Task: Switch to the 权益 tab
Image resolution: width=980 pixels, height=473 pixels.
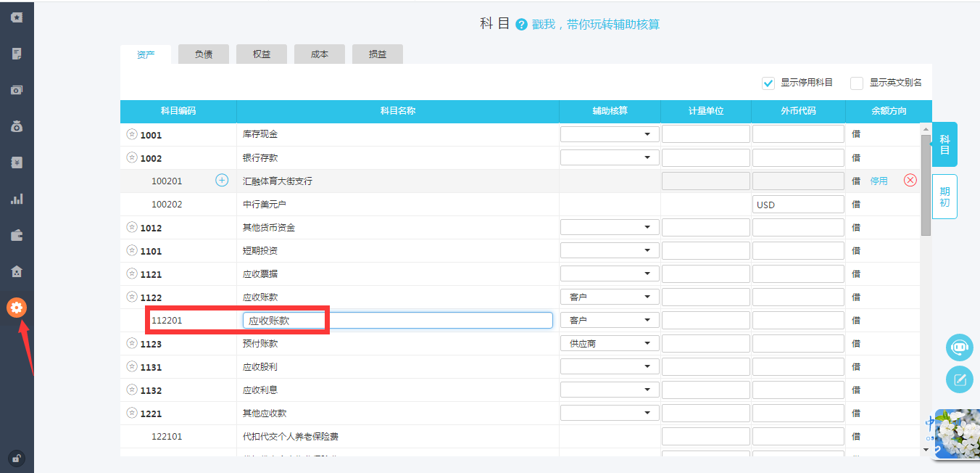Action: (x=262, y=54)
